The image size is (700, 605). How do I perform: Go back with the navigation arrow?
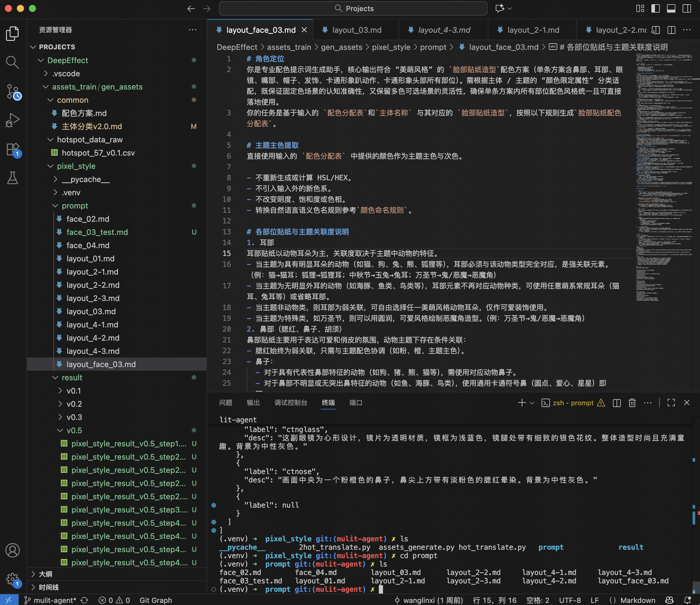pyautogui.click(x=191, y=8)
